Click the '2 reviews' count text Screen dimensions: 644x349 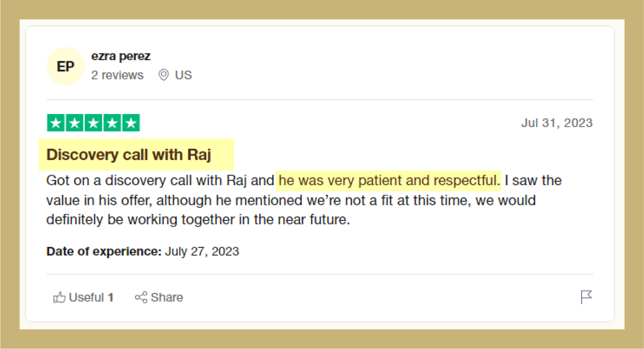(x=117, y=75)
